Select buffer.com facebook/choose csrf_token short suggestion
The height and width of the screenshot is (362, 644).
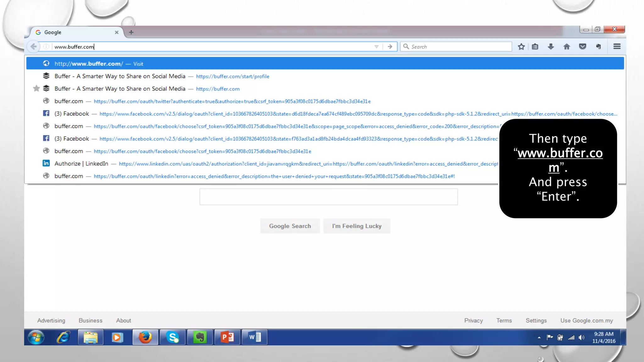(263, 151)
